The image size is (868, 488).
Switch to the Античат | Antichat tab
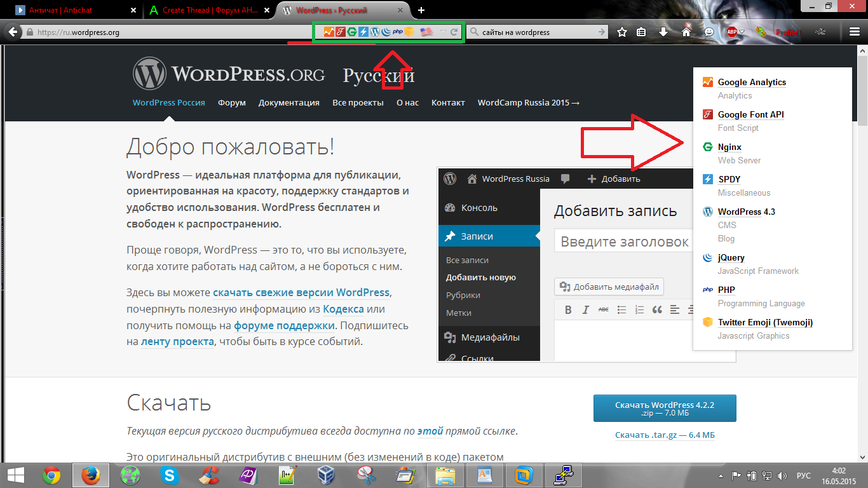click(75, 10)
